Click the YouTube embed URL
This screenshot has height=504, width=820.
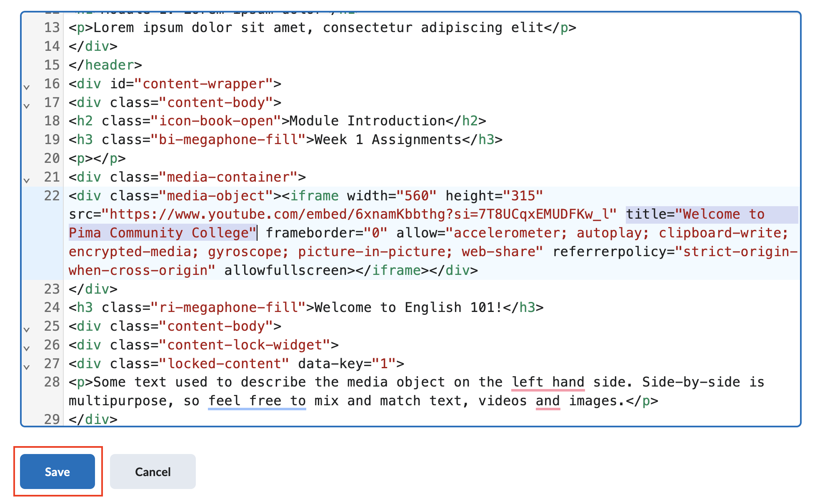pyautogui.click(x=359, y=214)
